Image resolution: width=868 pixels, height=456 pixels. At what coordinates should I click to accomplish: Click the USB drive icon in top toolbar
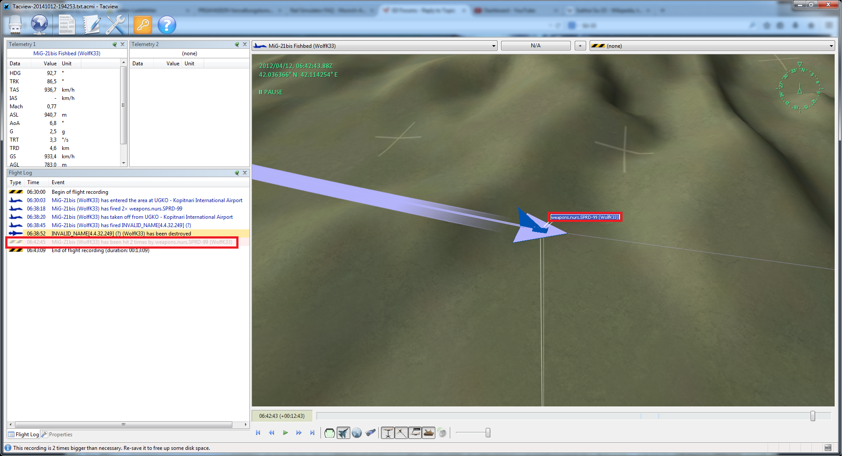click(15, 25)
